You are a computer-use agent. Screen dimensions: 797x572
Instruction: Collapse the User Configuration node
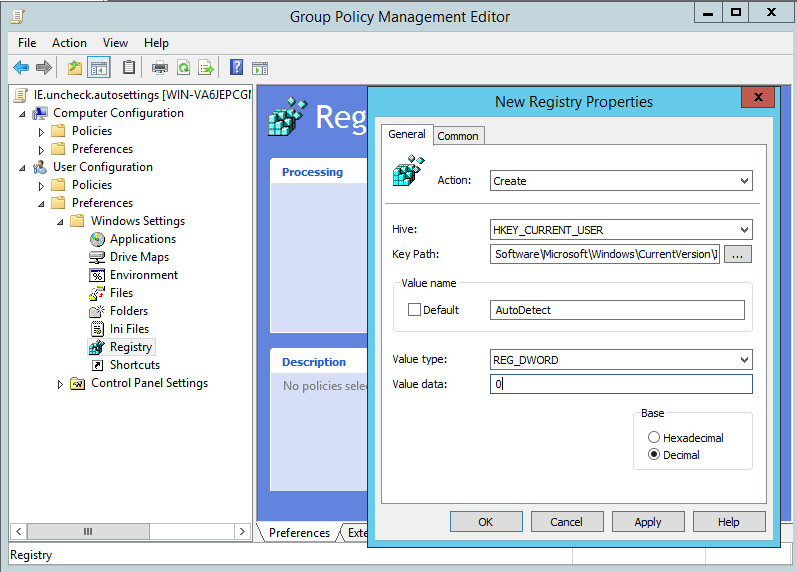(22, 168)
